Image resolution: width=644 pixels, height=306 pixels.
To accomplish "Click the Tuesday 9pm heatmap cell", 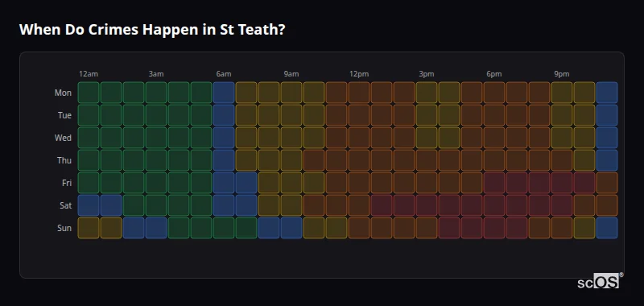I will click(x=561, y=115).
